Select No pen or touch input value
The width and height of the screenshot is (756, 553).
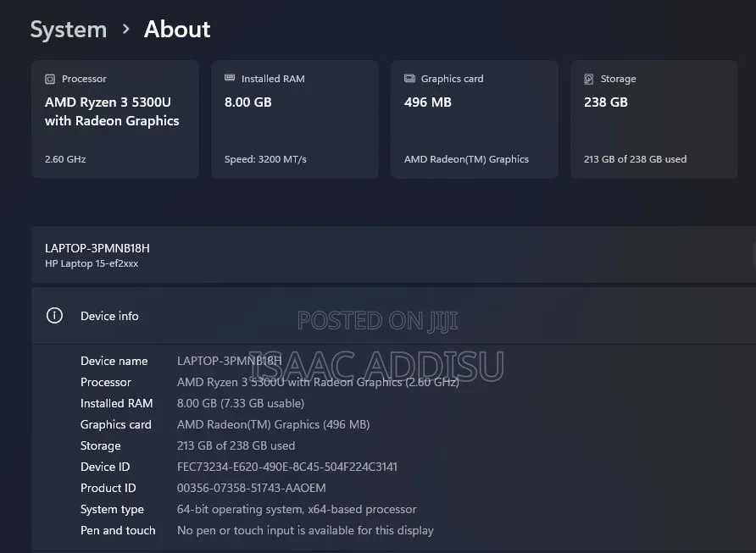(x=305, y=530)
